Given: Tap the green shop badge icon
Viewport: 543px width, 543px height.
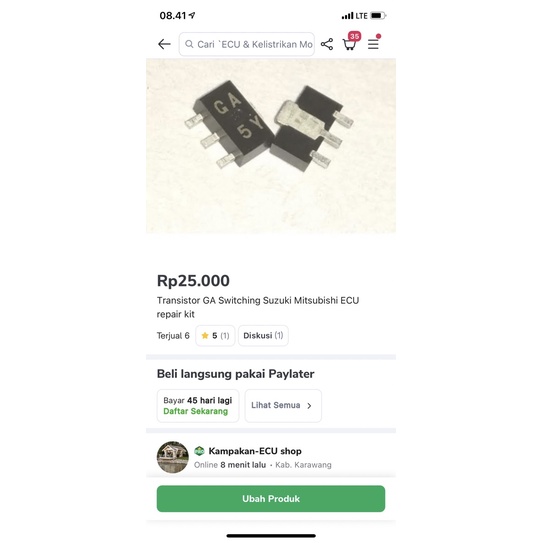Looking at the screenshot, I should 199,451.
